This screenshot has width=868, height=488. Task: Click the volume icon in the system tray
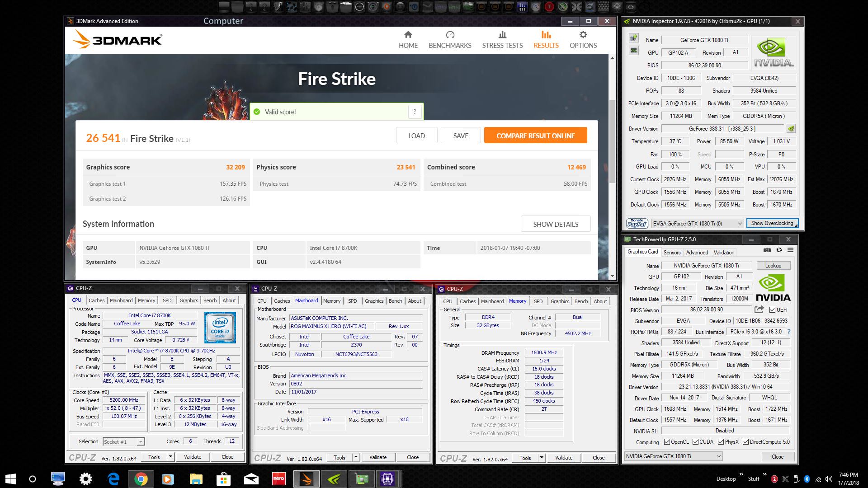[x=829, y=479]
